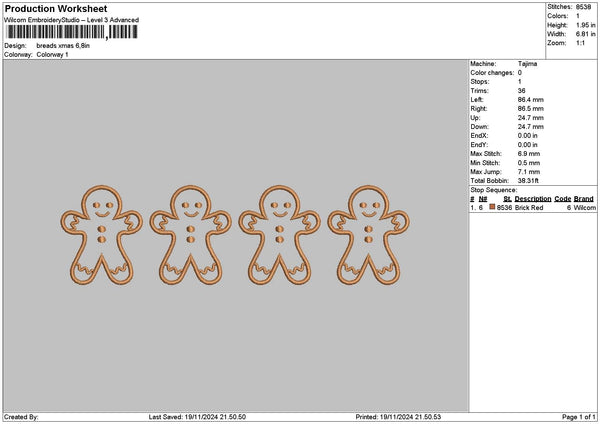
Task: Select the Right value 86.5 mm
Action: (x=530, y=109)
